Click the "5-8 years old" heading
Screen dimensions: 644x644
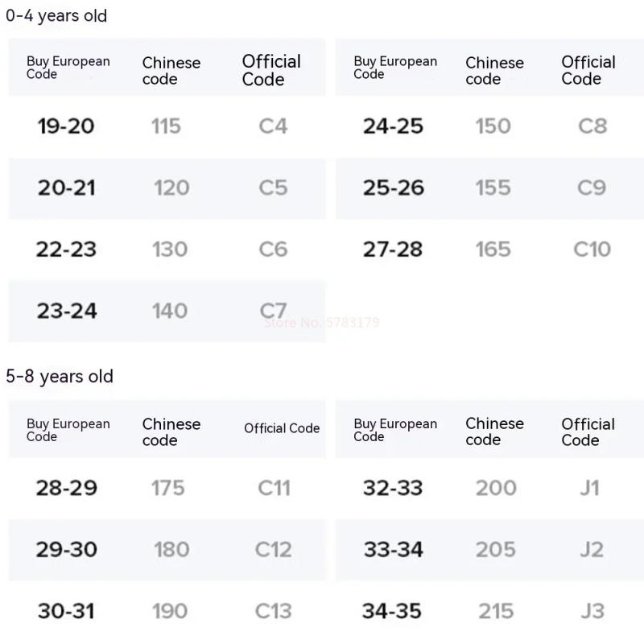pyautogui.click(x=60, y=377)
